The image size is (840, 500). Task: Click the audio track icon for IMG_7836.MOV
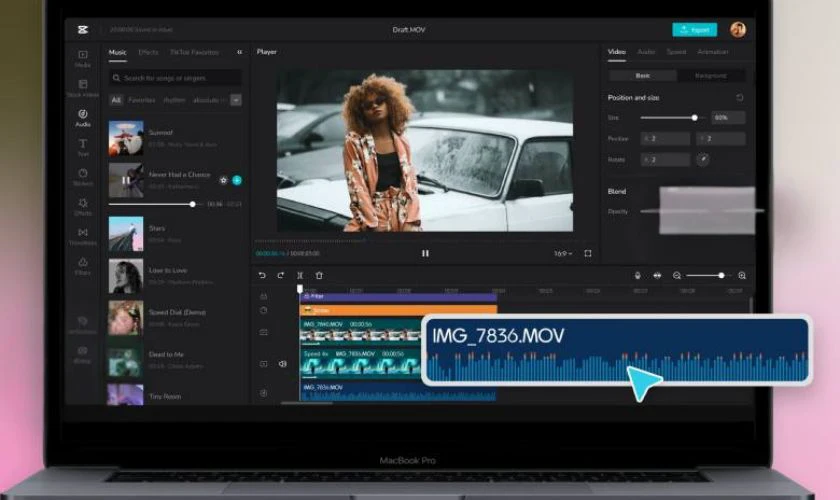(x=264, y=393)
